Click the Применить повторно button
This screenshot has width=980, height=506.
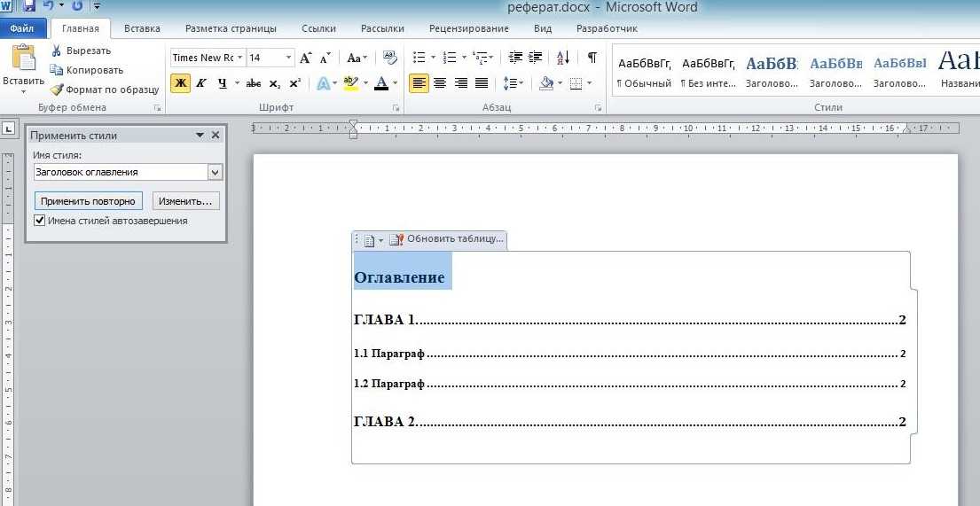(x=88, y=201)
